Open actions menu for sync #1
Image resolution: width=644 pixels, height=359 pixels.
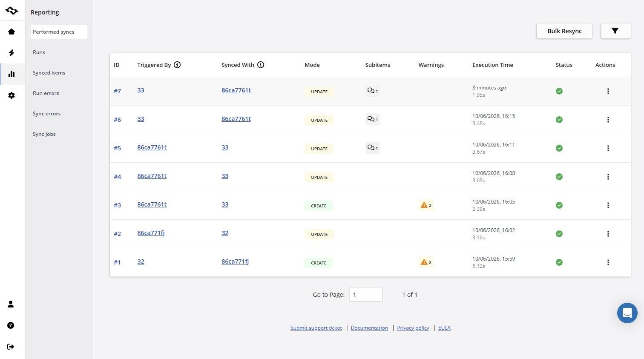[608, 262]
